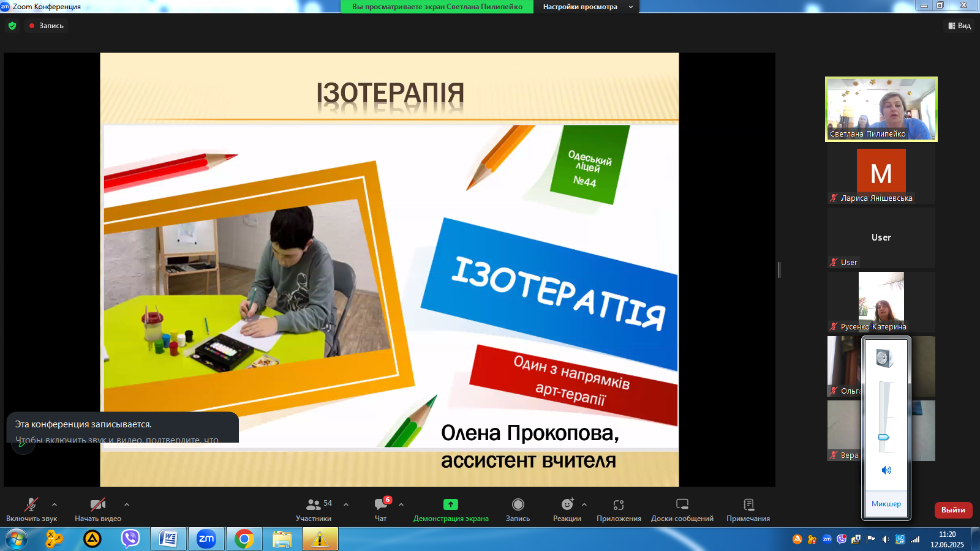
Task: Open Microsoft Word from the taskbar
Action: [x=168, y=539]
